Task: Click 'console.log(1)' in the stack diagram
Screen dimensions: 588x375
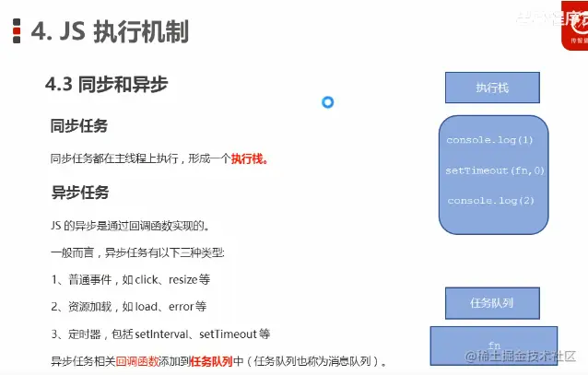Action: pyautogui.click(x=489, y=140)
